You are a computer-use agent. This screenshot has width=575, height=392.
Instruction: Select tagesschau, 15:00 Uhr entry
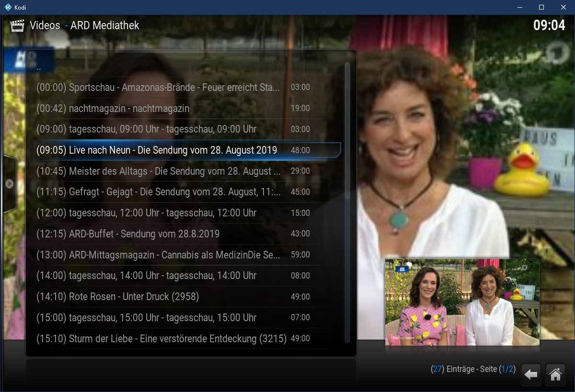coord(184,318)
